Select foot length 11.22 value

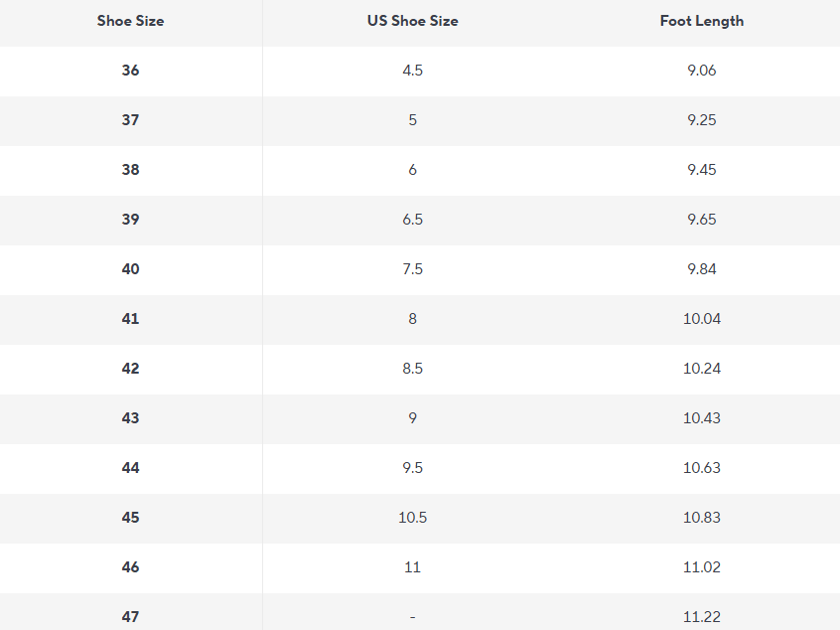click(702, 617)
